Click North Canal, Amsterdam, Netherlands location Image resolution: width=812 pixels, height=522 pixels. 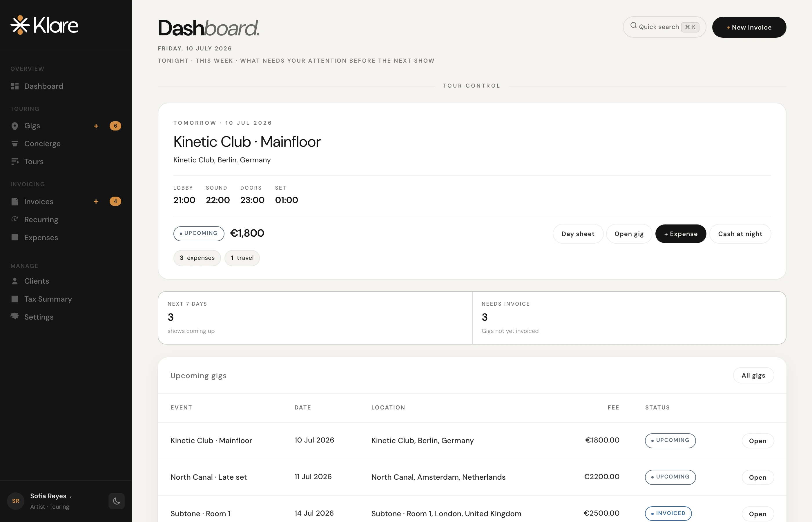click(438, 477)
